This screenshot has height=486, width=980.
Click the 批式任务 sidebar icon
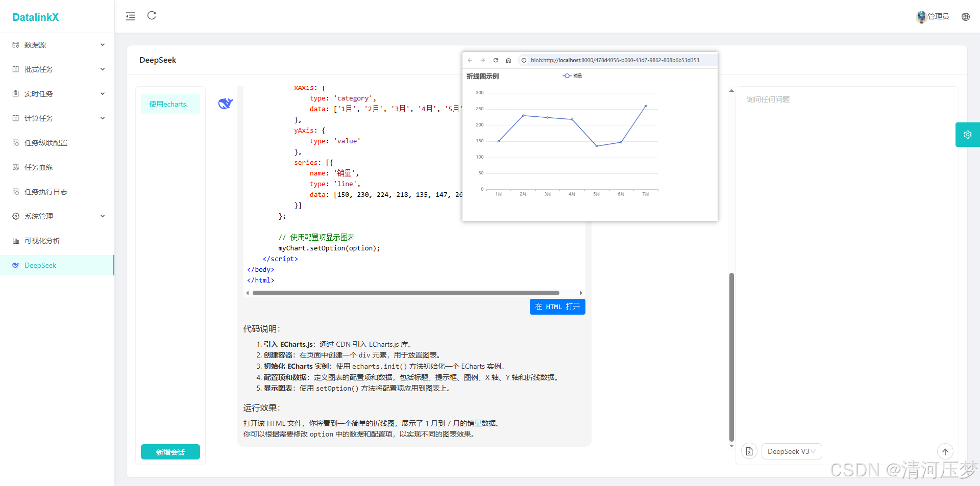tap(16, 69)
